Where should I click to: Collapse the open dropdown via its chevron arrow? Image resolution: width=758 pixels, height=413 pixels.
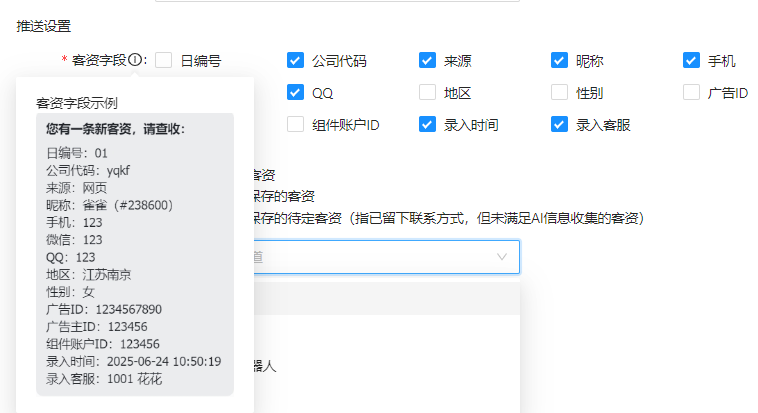coord(502,257)
